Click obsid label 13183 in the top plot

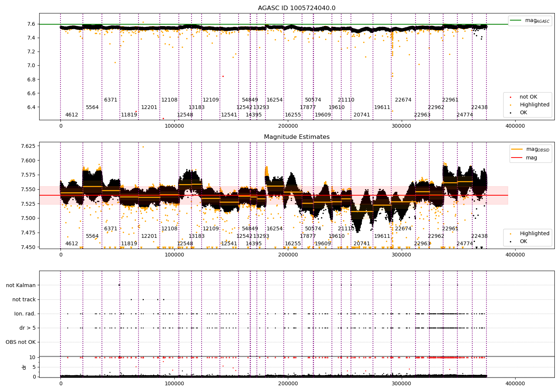[x=196, y=107]
